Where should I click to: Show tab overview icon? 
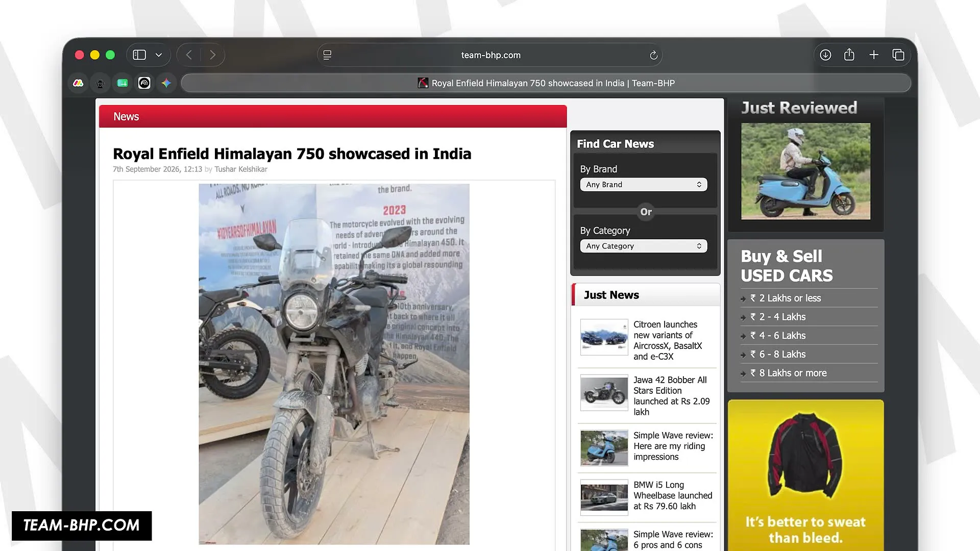[x=898, y=55]
